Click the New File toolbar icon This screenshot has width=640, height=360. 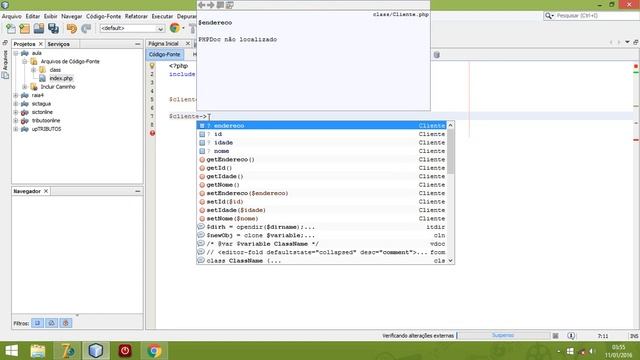(11, 28)
